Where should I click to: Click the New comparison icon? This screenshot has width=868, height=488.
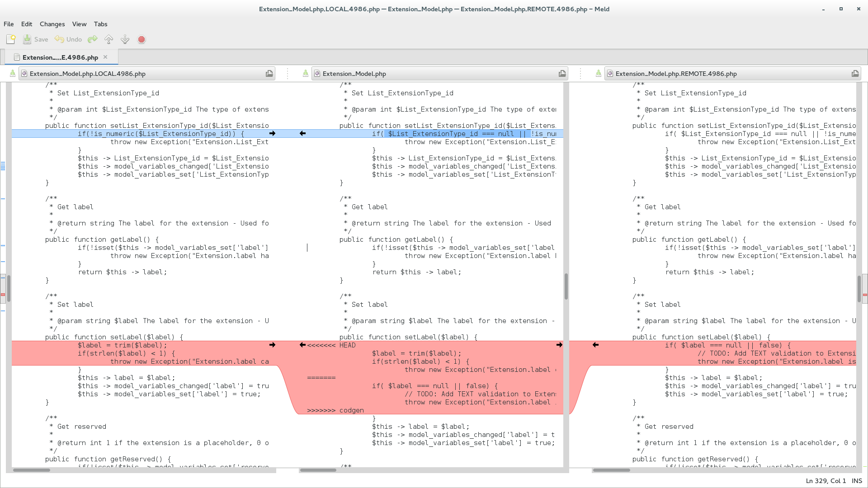11,39
